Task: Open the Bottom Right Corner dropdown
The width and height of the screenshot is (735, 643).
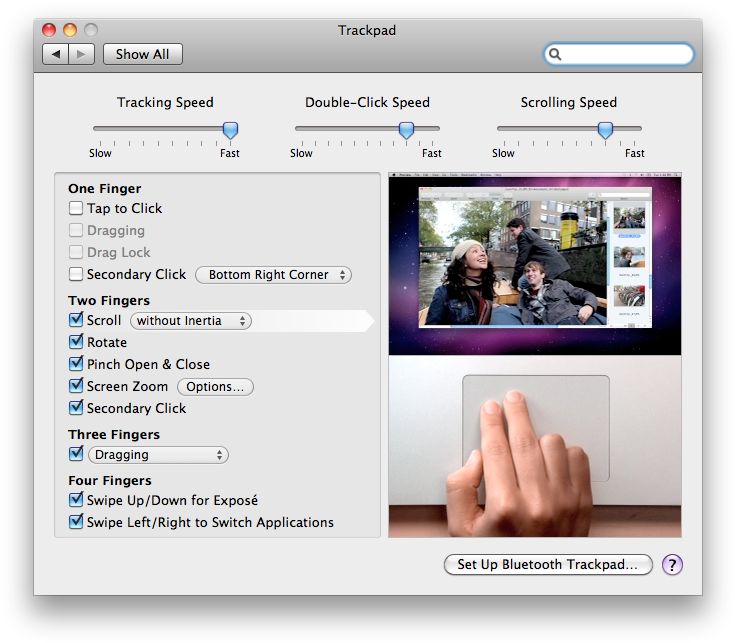Action: (x=273, y=275)
